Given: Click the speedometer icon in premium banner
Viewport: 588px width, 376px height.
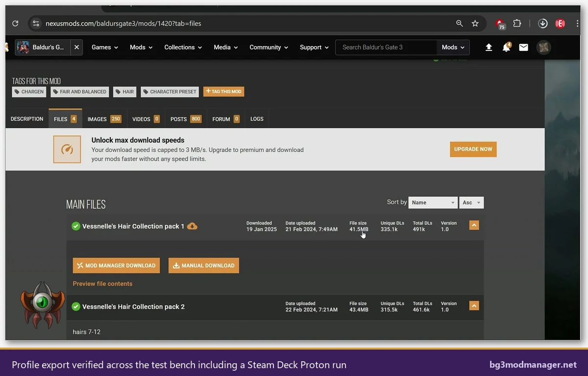Looking at the screenshot, I should pyautogui.click(x=67, y=149).
